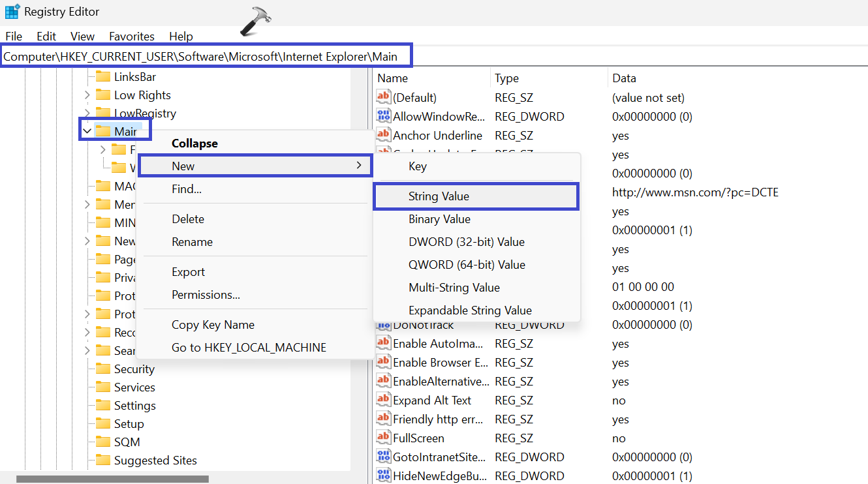Click Copy Key Name entry

pos(213,325)
